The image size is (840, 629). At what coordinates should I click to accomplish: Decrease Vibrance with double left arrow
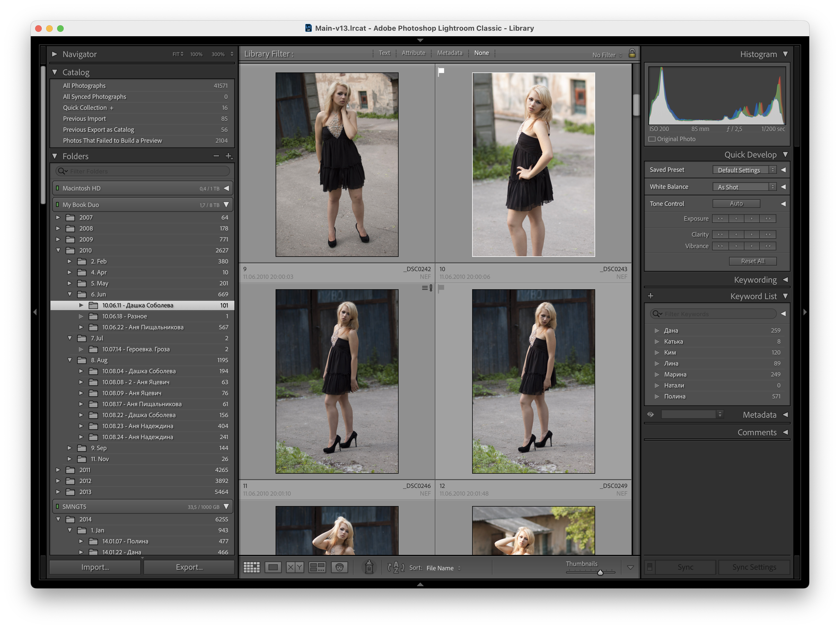(x=720, y=246)
